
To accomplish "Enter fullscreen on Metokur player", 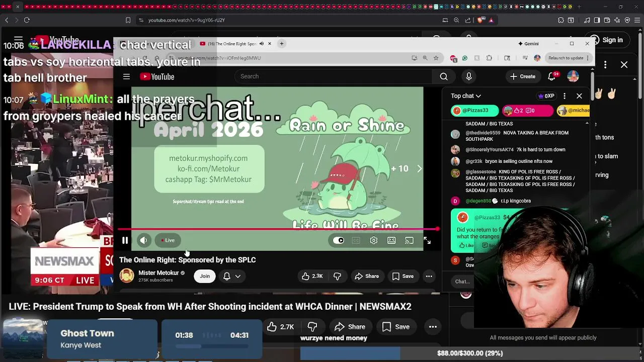I will [x=427, y=240].
